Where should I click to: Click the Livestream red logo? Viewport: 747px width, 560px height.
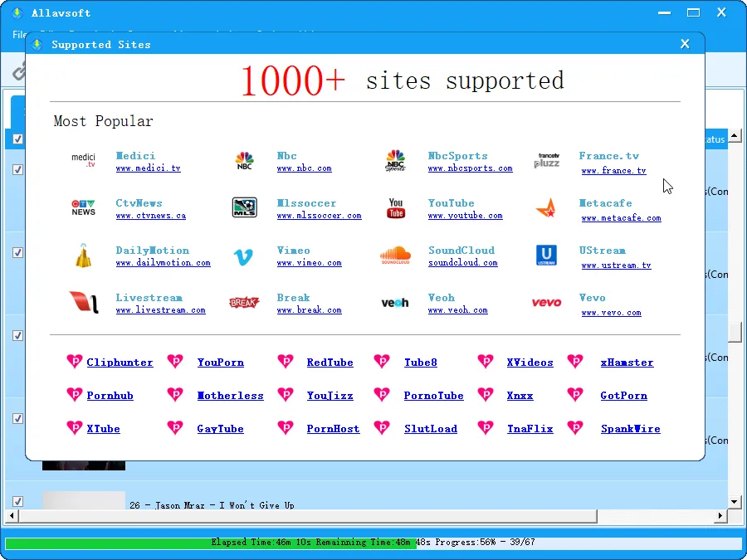[x=84, y=302]
